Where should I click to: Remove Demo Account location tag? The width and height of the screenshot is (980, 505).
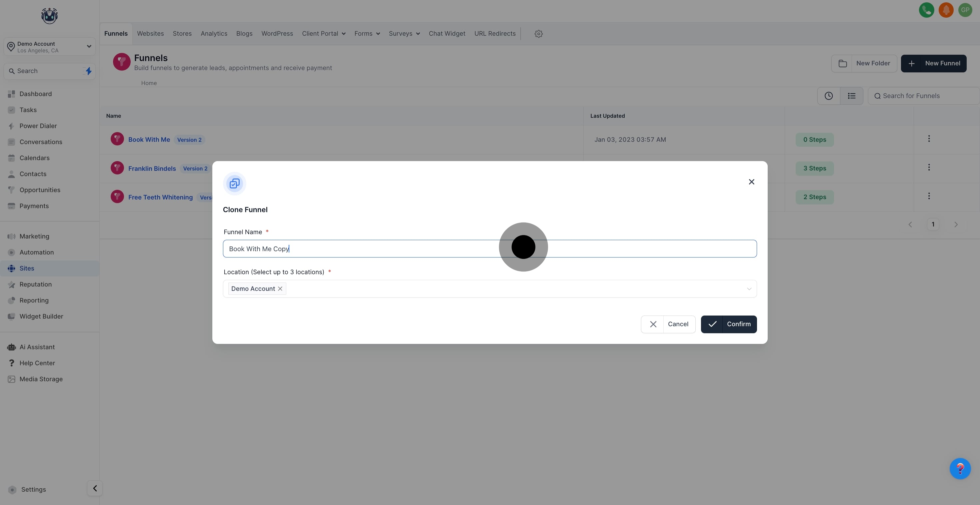tap(280, 289)
